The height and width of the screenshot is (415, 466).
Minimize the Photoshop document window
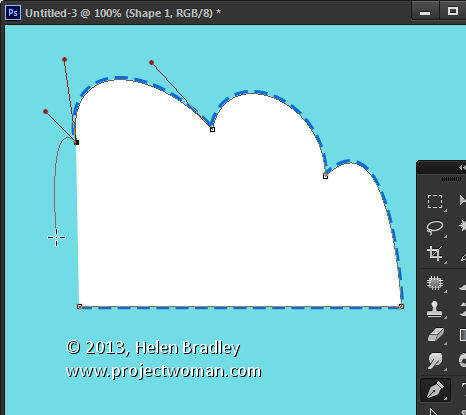tap(425, 12)
